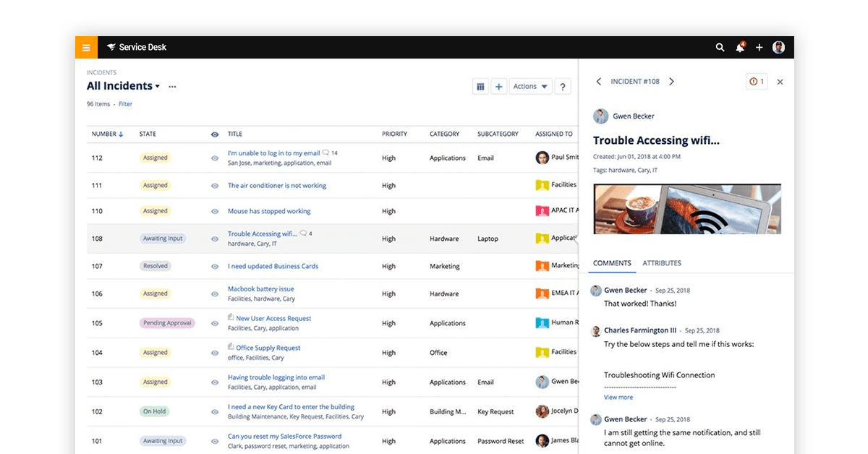Open the column view settings icon
Screen dimensions: 868x454
pos(480,86)
